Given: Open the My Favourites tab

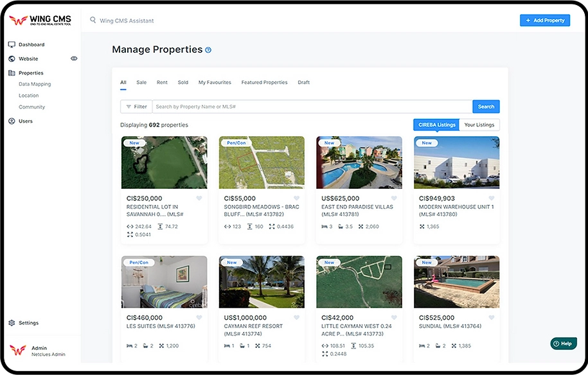Looking at the screenshot, I should point(215,82).
